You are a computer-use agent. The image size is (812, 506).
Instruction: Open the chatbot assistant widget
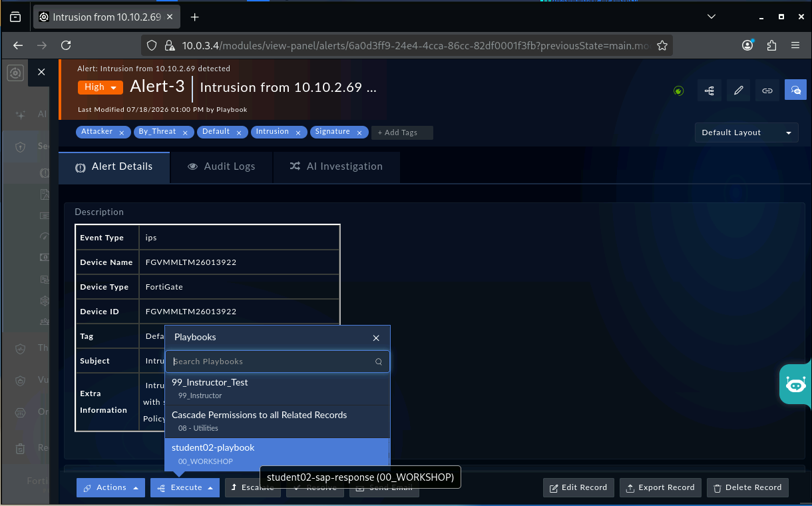click(x=795, y=383)
